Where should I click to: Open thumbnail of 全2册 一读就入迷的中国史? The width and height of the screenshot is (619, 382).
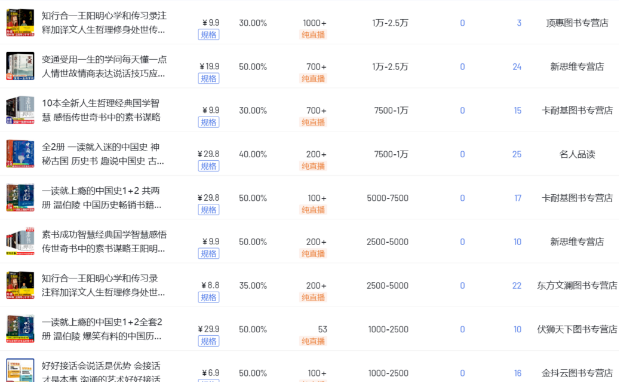click(x=20, y=154)
